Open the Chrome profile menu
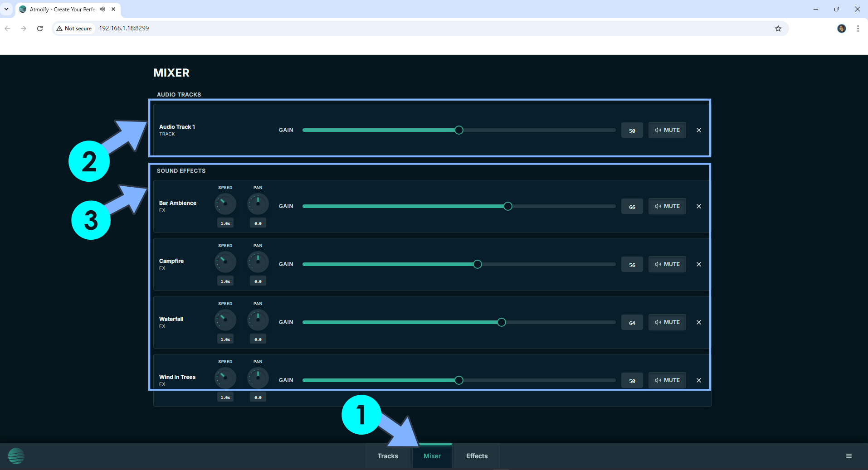 pyautogui.click(x=842, y=28)
